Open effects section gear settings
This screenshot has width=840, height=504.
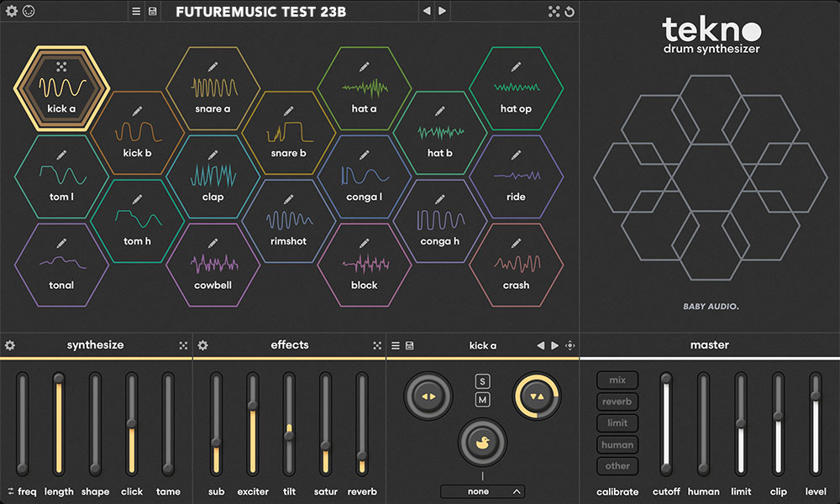(x=202, y=345)
